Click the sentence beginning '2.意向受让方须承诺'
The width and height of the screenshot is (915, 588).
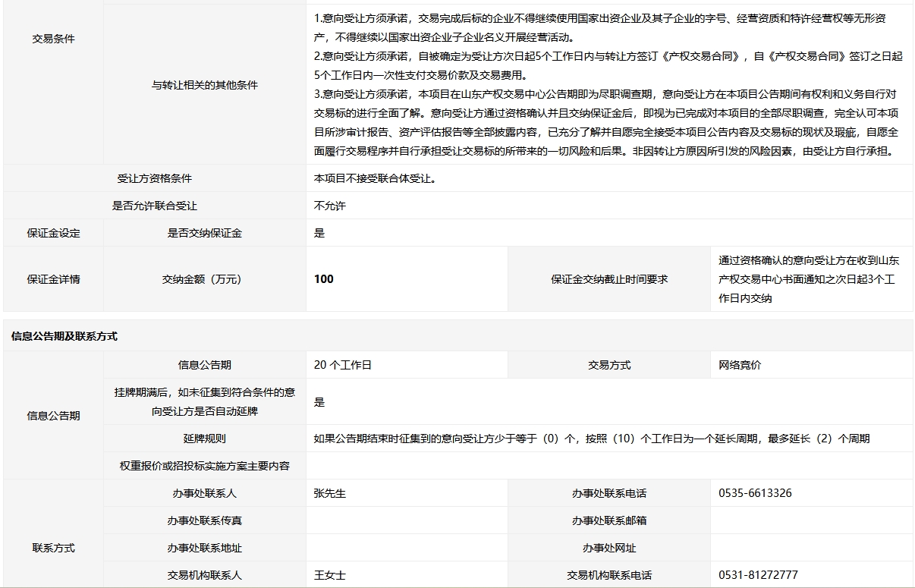pyautogui.click(x=607, y=66)
